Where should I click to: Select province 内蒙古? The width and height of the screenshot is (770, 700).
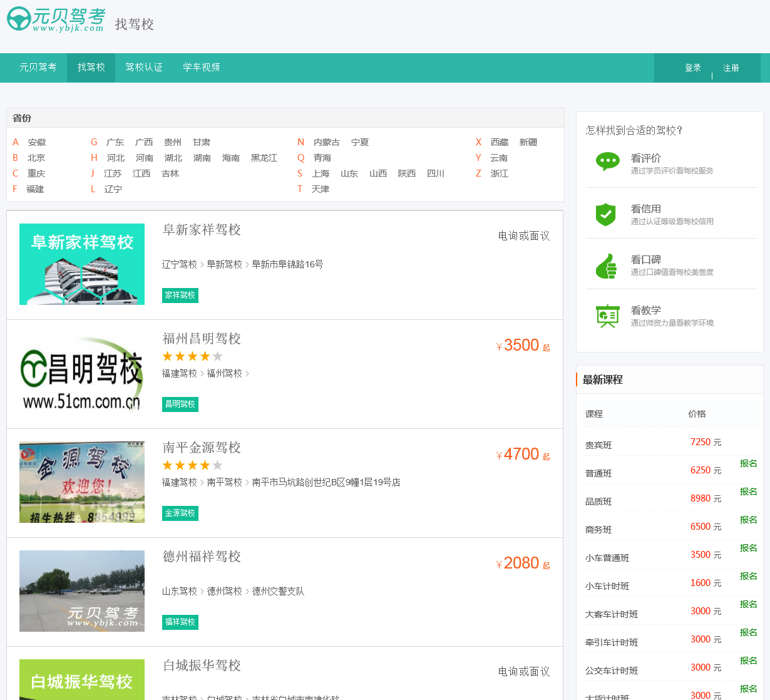coord(327,142)
